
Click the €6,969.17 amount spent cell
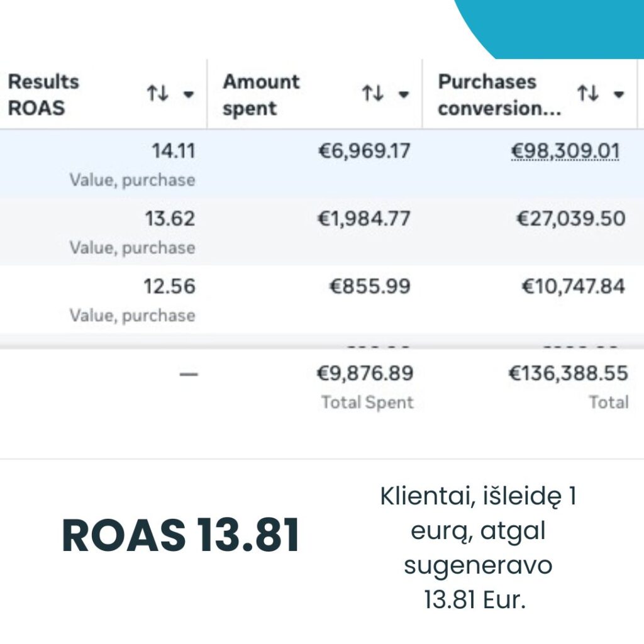click(365, 152)
